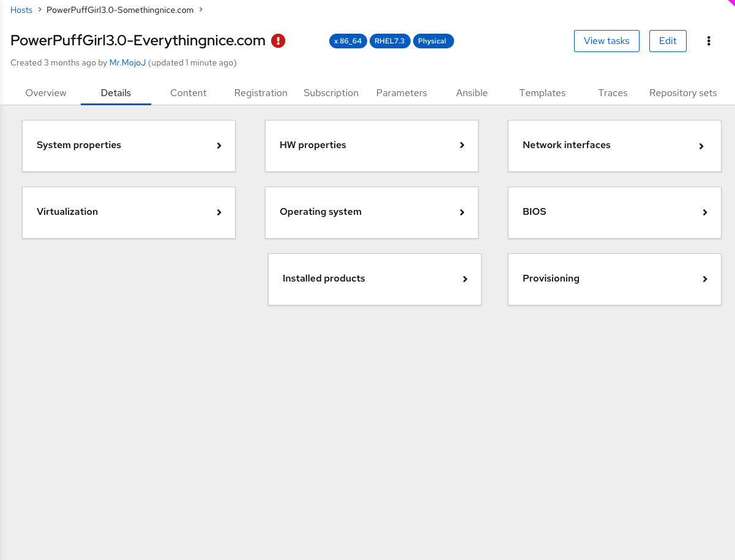Expand the Installed products card chevron
Image resolution: width=735 pixels, height=560 pixels.
[465, 279]
